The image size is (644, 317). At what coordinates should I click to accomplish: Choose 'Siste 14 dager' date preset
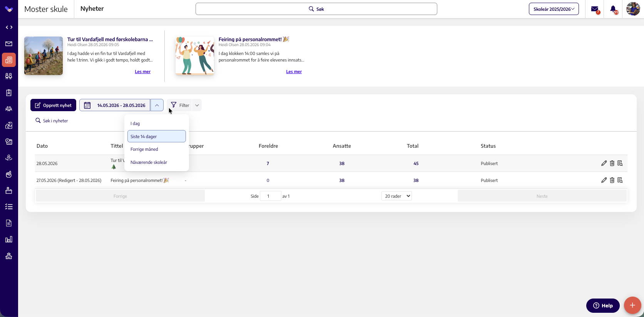pos(157,136)
